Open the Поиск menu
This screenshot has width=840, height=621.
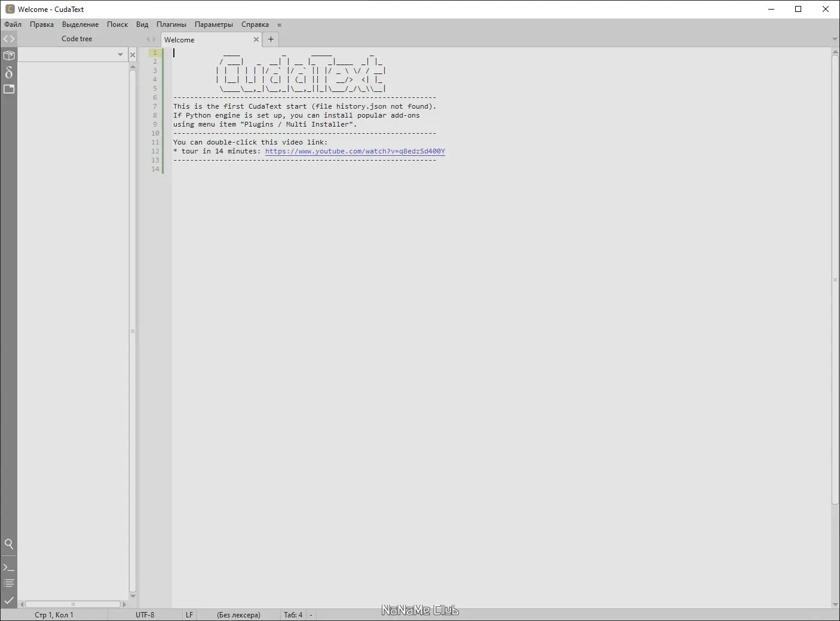click(117, 24)
